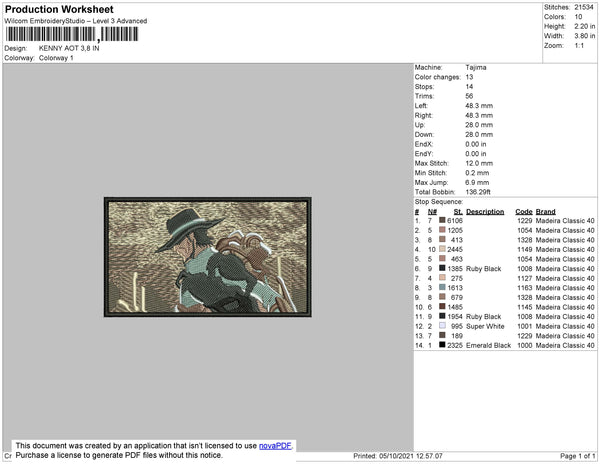Click stitch count '1613' in row 8

click(455, 288)
